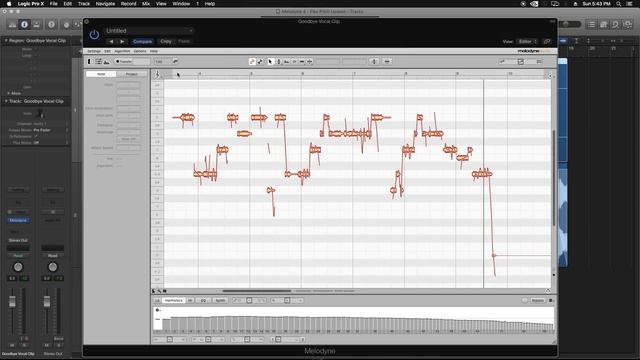This screenshot has height=360, width=640.
Task: Open the Apple menu
Action: (x=9, y=4)
